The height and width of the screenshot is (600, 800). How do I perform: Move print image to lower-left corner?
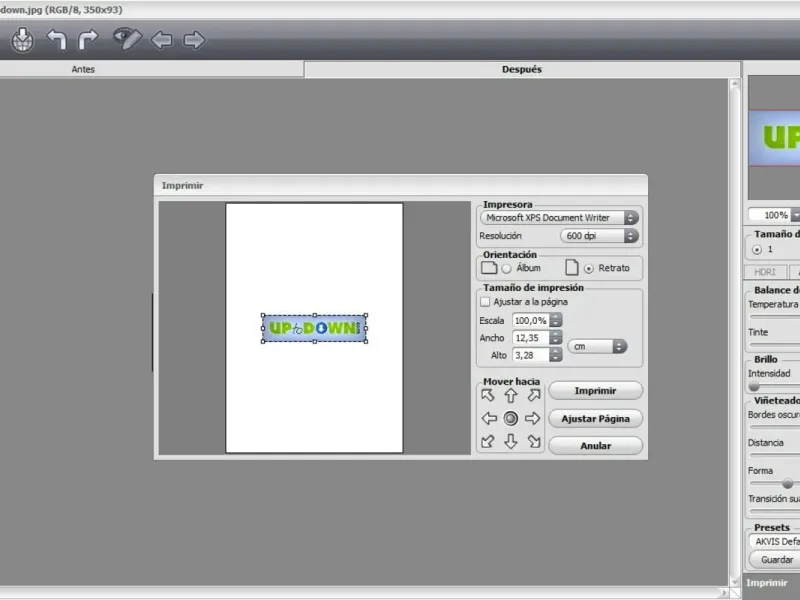coord(488,441)
